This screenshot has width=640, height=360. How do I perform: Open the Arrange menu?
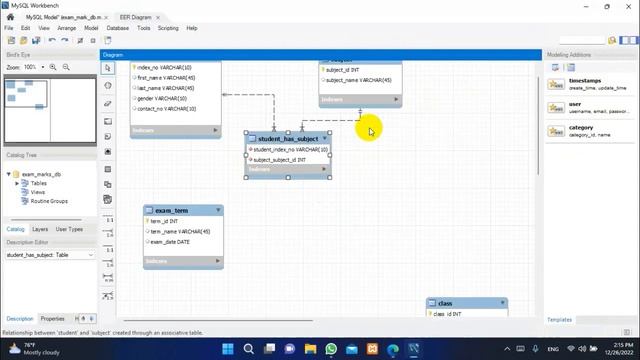point(67,28)
